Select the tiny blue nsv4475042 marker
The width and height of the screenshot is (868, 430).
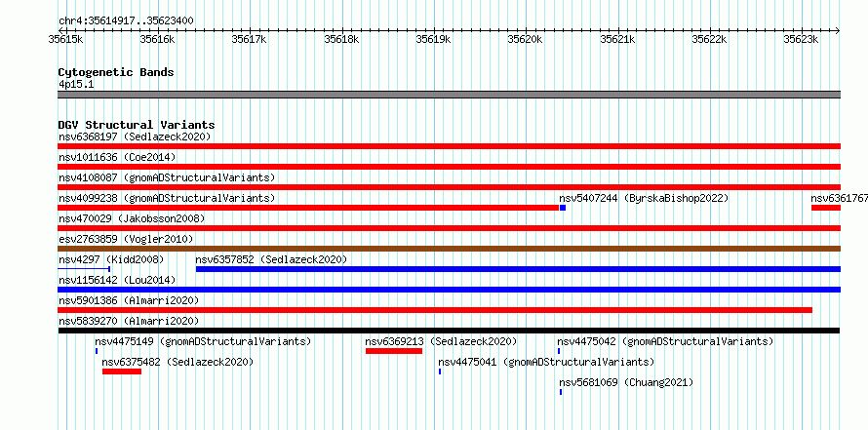(x=559, y=351)
